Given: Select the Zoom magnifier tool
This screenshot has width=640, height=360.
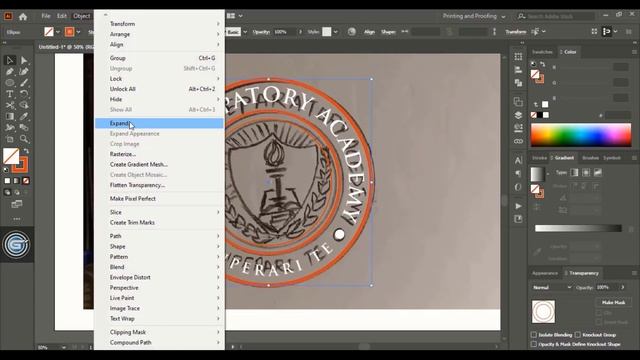Looking at the screenshot, I should [x=24, y=139].
